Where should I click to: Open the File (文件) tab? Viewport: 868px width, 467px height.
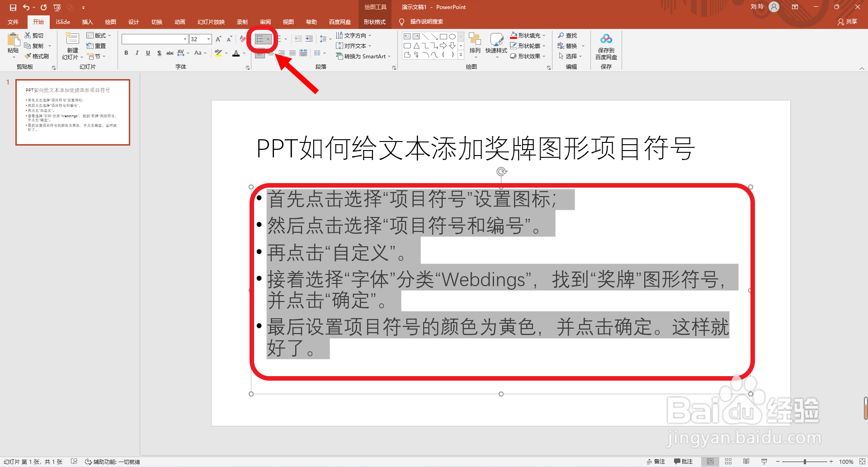pyautogui.click(x=13, y=22)
